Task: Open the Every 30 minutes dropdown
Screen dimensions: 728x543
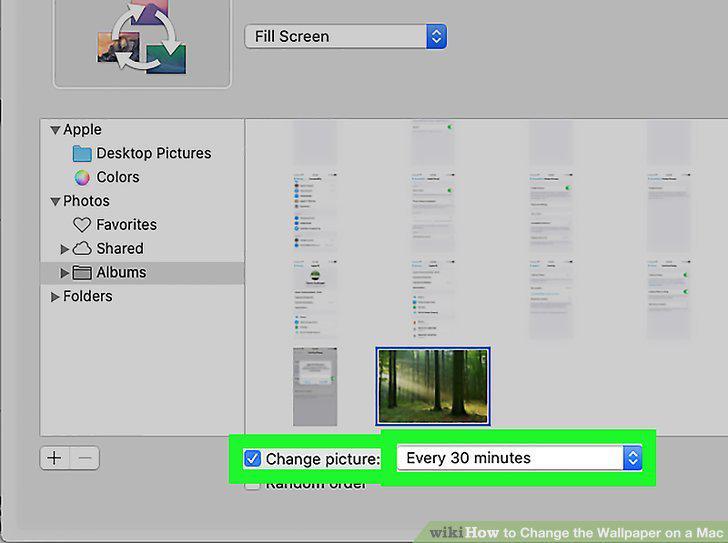Action: tap(520, 458)
